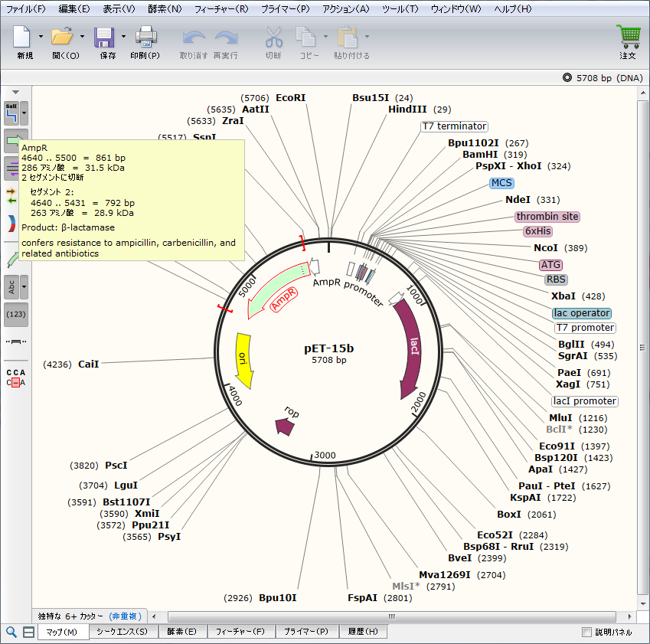Click the CCA sequence icon in sidebar
This screenshot has height=644, width=650.
click(x=16, y=378)
